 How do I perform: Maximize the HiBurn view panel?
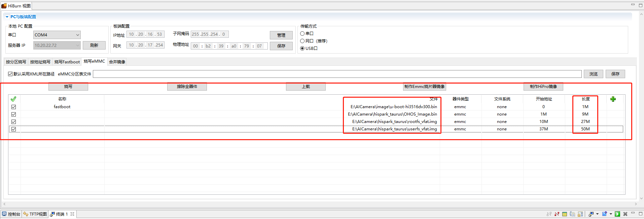click(x=641, y=6)
